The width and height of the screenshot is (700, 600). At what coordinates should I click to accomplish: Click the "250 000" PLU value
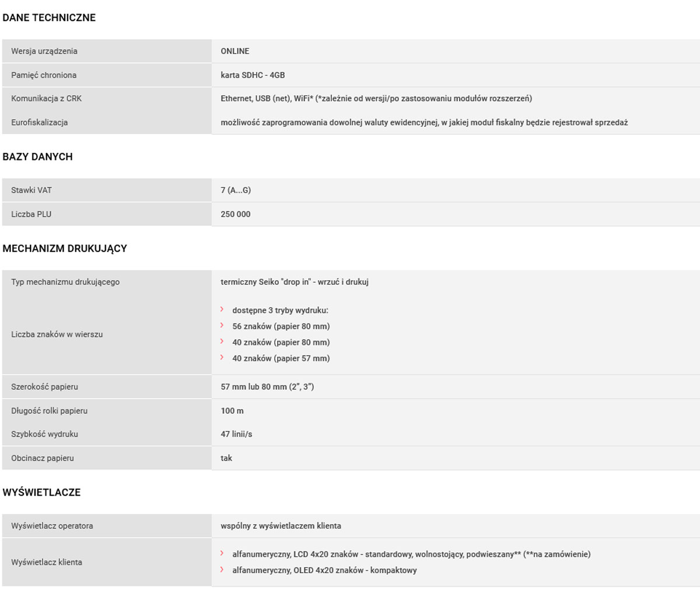(236, 214)
